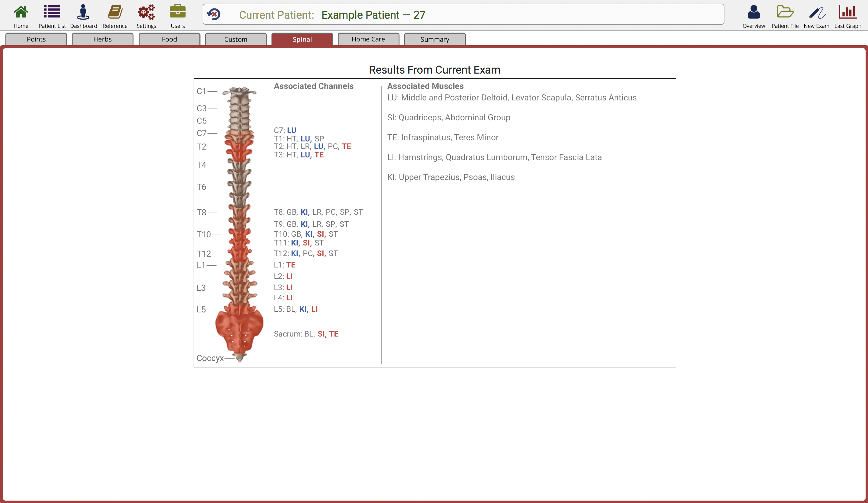Select the Custom tab

(236, 39)
